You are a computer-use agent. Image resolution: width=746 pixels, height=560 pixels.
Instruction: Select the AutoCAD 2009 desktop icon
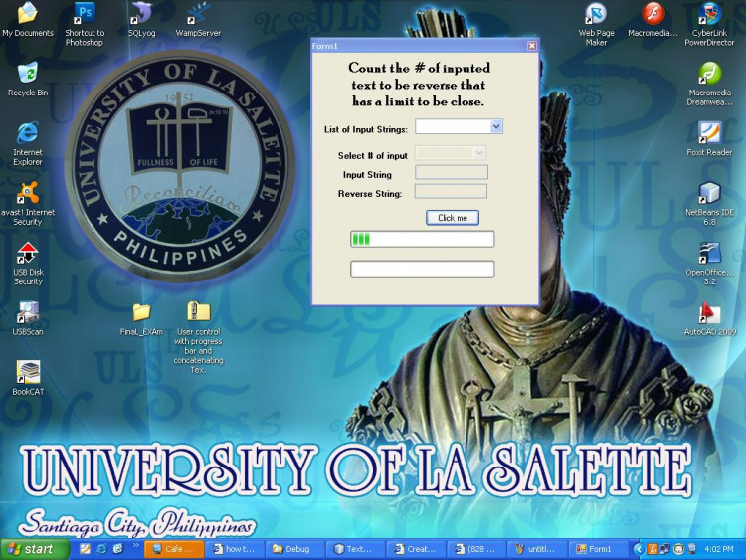709,318
